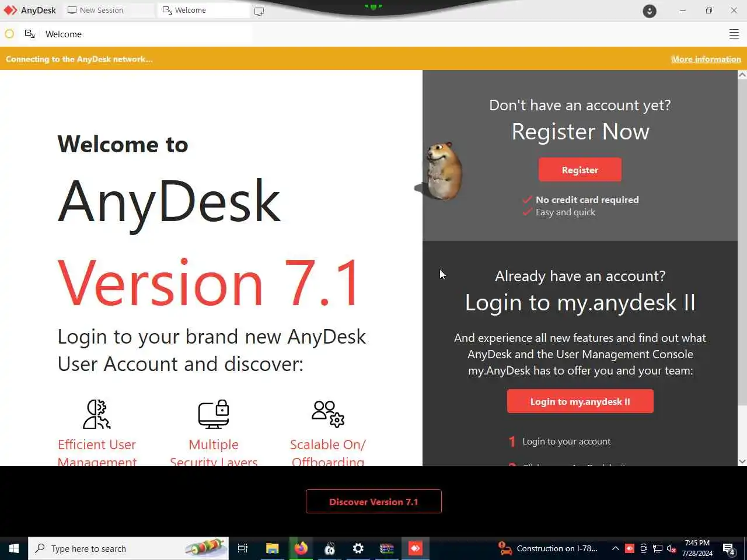This screenshot has height=560, width=747.
Task: Click the vertical scrollbar thumb
Action: (x=742, y=242)
